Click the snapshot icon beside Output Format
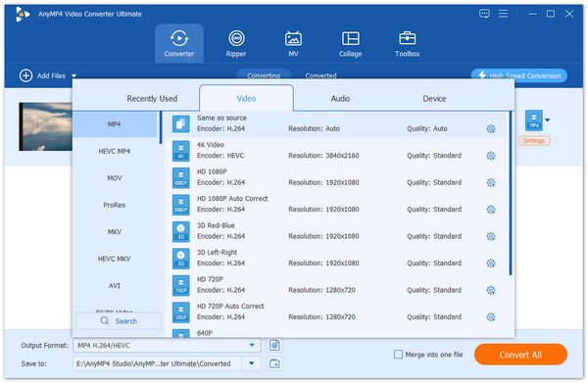The height and width of the screenshot is (383, 588). tap(274, 345)
